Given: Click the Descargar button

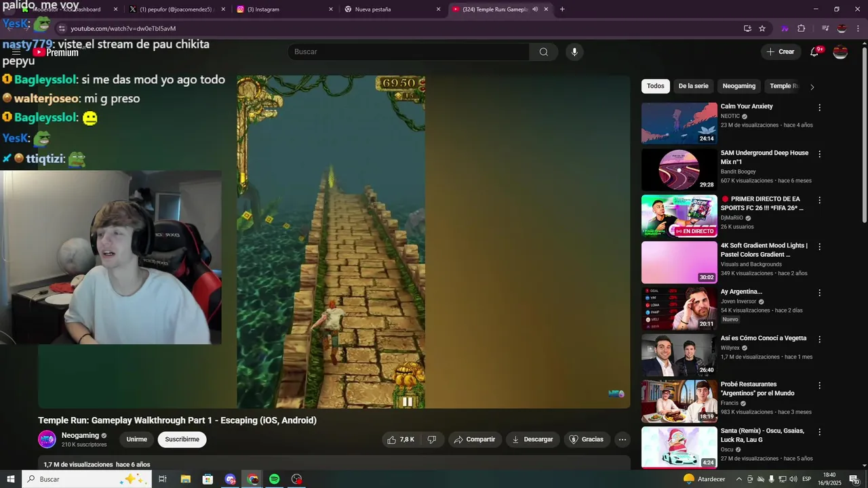Looking at the screenshot, I should [x=533, y=439].
